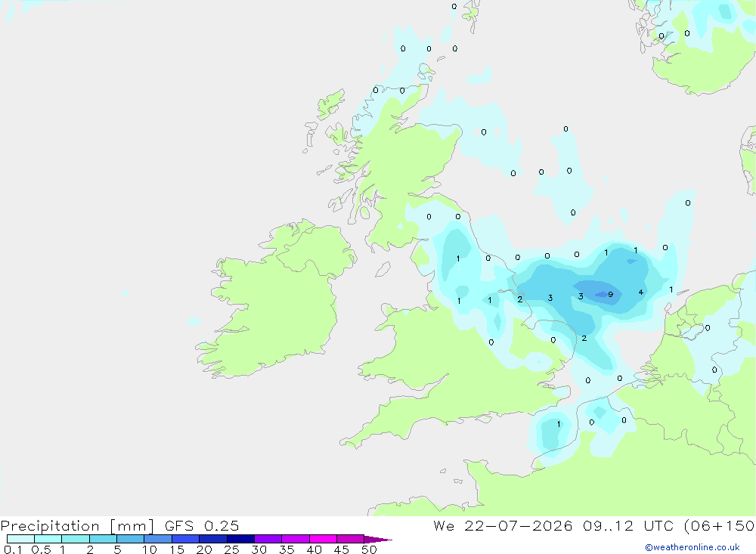This screenshot has width=756, height=554.
Task: Click the 'Precipitation [mm]' title text
Action: pyautogui.click(x=77, y=526)
